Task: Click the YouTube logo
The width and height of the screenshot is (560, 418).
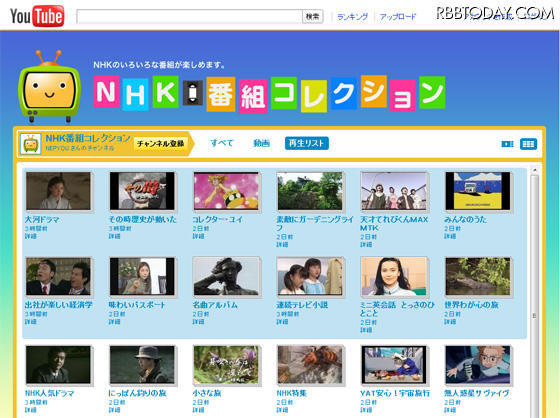Action: point(37,16)
